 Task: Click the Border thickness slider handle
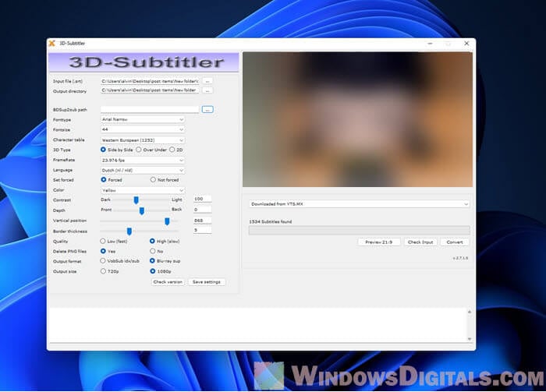pos(129,231)
